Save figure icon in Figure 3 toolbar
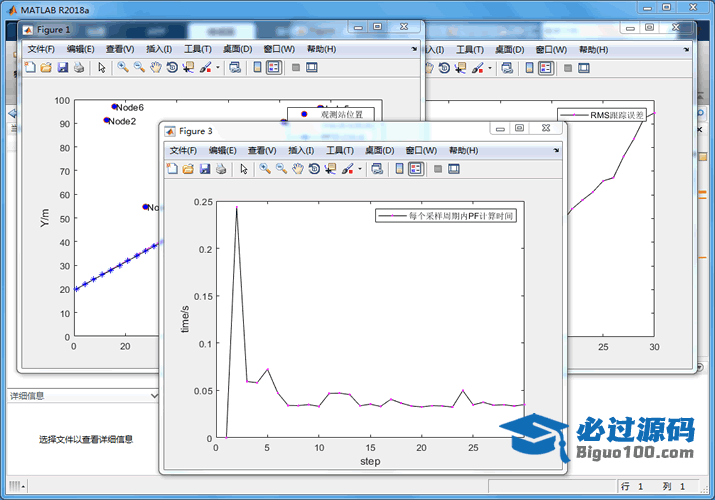The image size is (715, 500). 205,169
